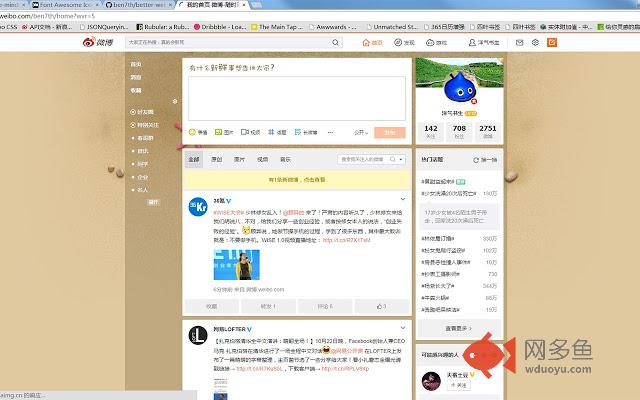Click the Weibo logo in header
This screenshot has height=400, width=640.
point(98,42)
